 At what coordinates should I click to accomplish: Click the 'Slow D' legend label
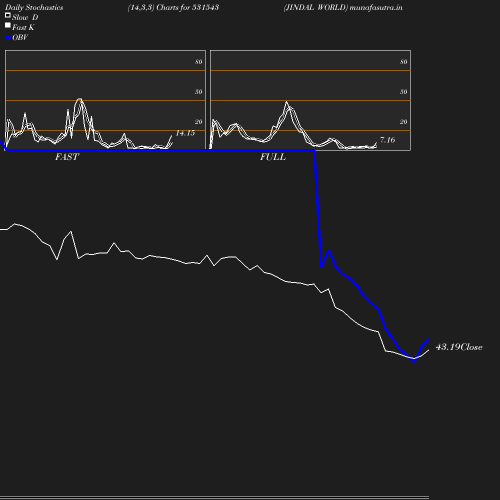(25, 18)
